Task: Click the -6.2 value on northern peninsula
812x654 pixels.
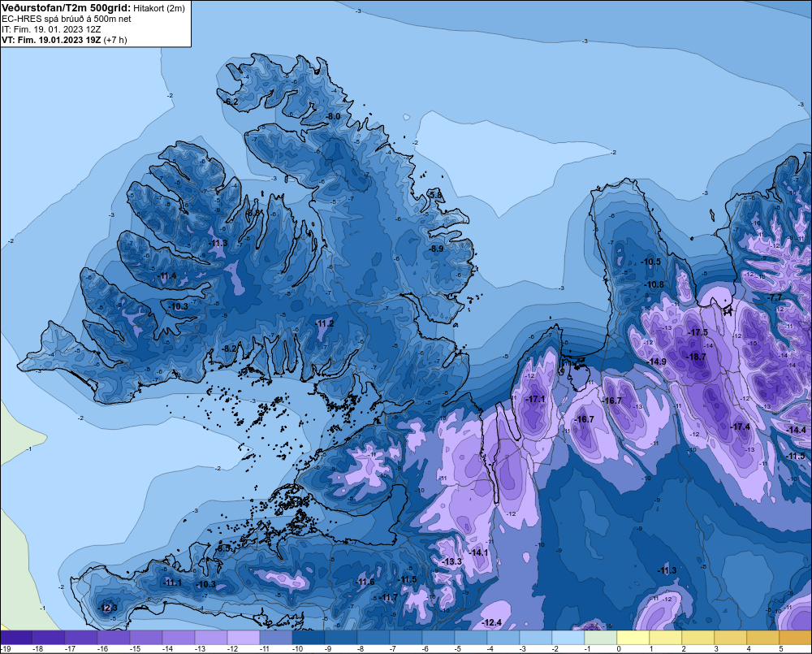Action: 230,102
